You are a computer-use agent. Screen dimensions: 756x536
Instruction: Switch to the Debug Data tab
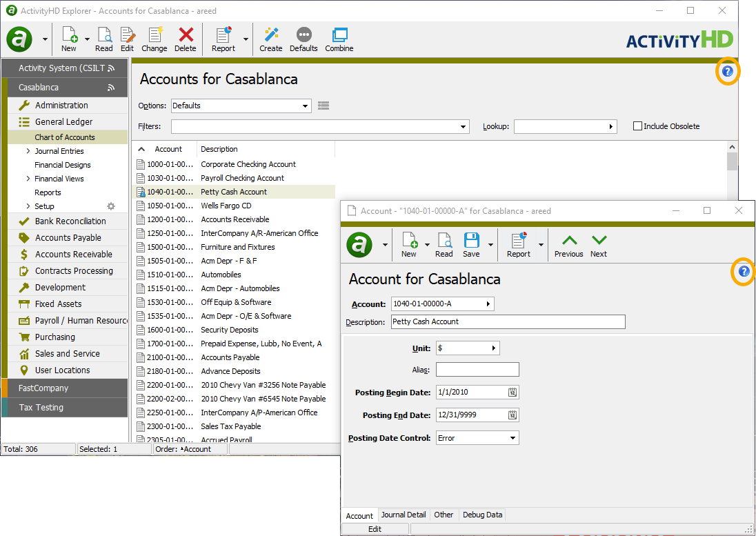(483, 515)
